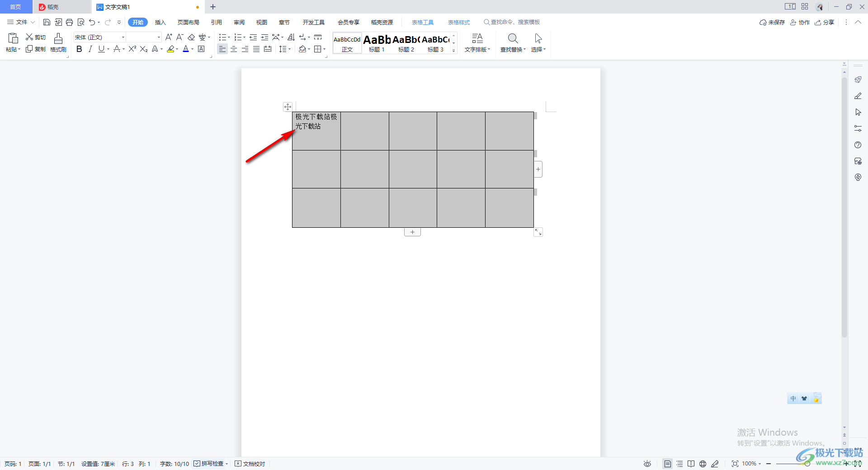
Task: Click the search commands (查找命令) field
Action: (512, 22)
